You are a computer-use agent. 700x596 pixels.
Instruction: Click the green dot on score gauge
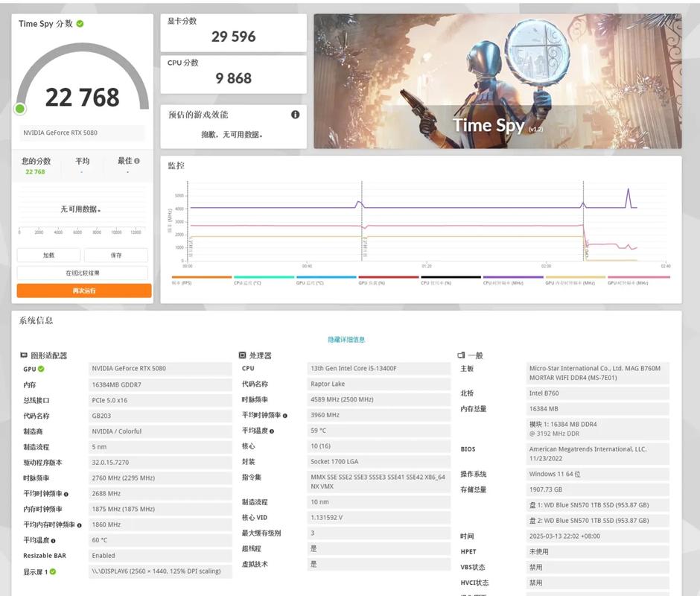[x=19, y=109]
